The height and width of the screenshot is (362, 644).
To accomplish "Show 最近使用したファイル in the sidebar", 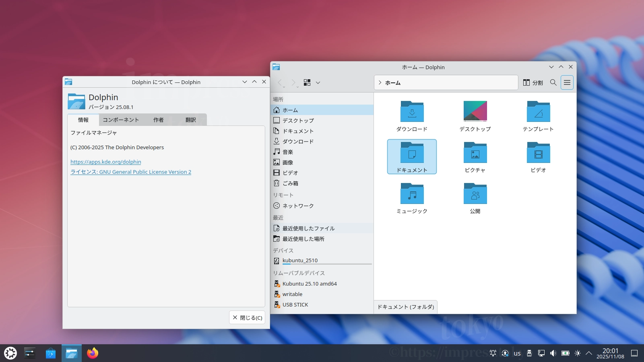I will 322,228.
